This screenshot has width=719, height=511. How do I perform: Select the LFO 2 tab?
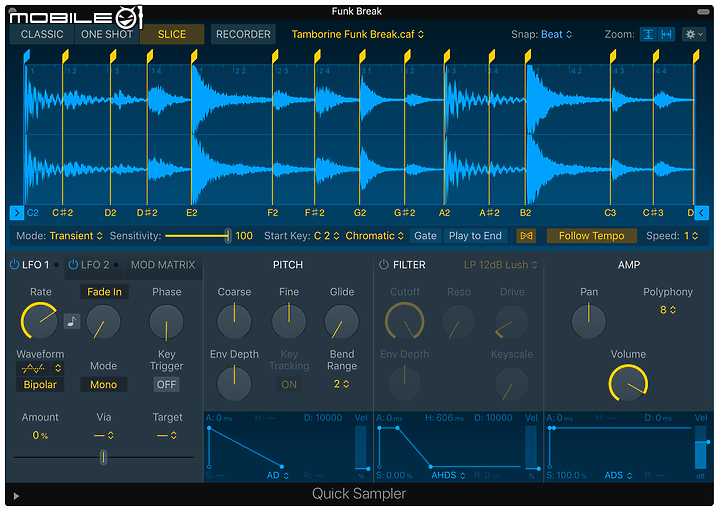coord(95,265)
